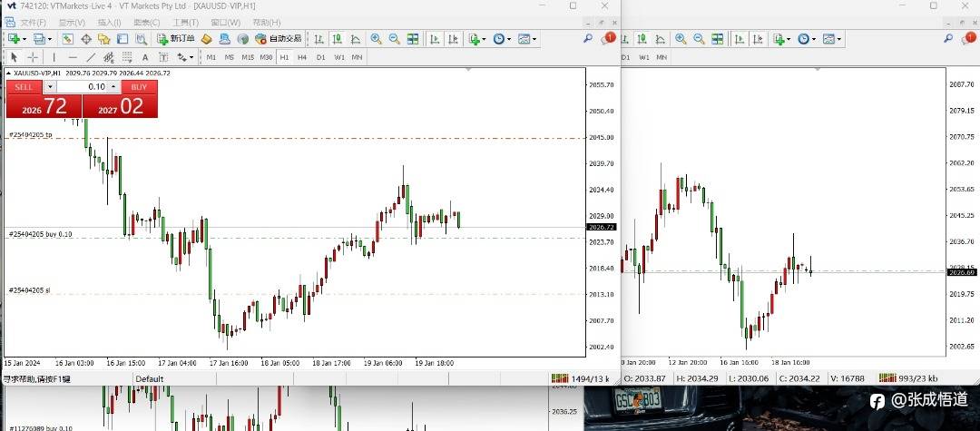This screenshot has height=431, width=980.
Task: Open search magnifier in right-hand window
Action: [x=948, y=39]
